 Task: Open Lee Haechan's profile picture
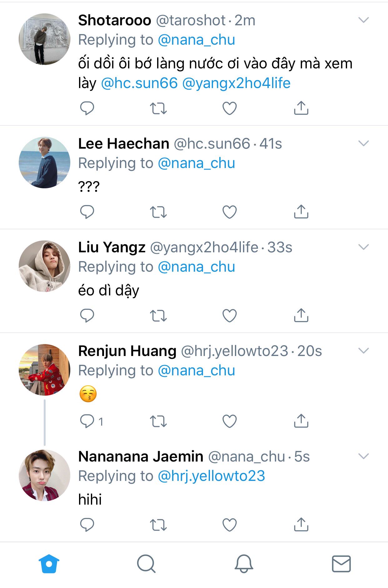[x=44, y=163]
